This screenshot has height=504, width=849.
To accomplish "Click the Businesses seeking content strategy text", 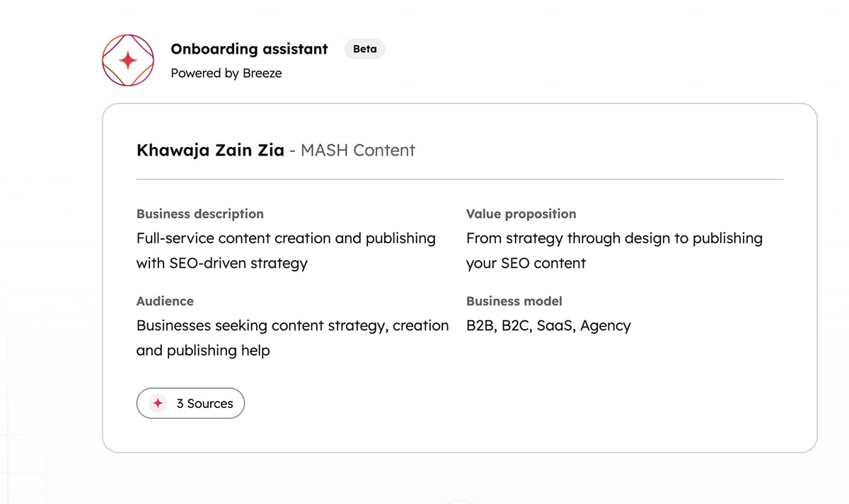I will tap(292, 326).
